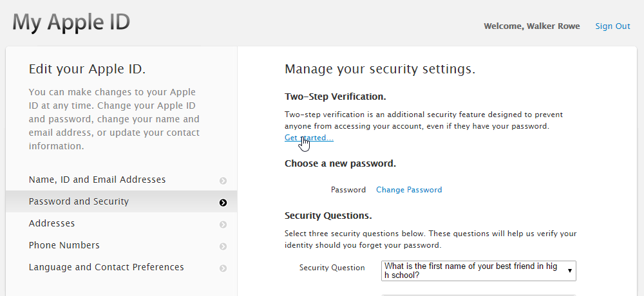Image resolution: width=644 pixels, height=296 pixels.
Task: Click arrow icon next to Phone Numbers
Action: point(223,246)
